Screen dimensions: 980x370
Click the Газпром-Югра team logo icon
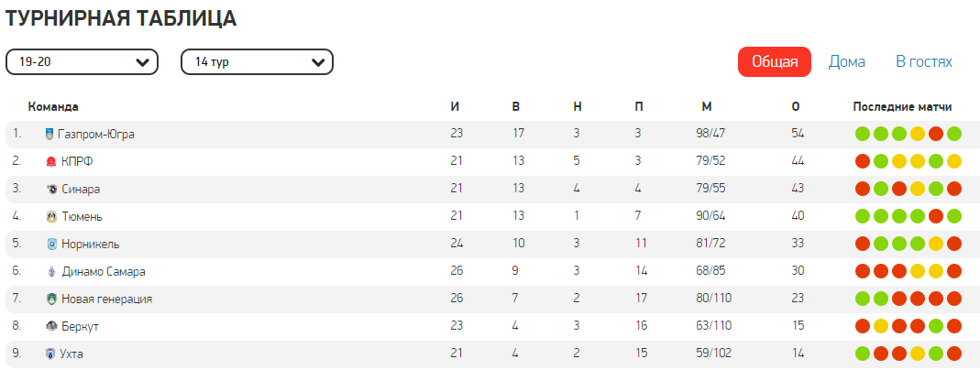(50, 135)
